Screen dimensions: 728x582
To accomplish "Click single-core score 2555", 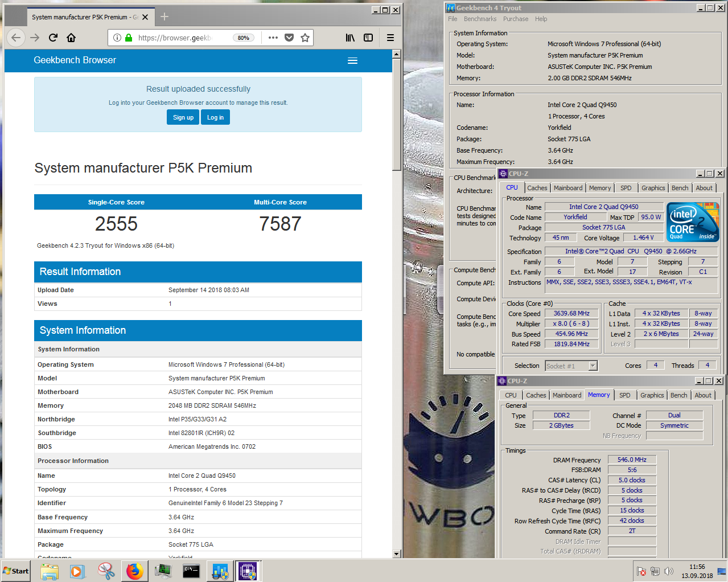I will click(116, 224).
